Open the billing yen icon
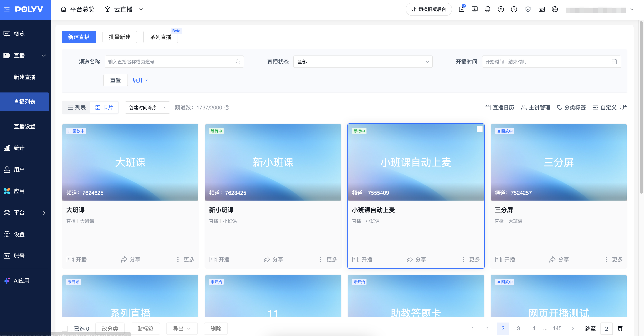Viewport: 644px width, 336px height. pos(501,9)
